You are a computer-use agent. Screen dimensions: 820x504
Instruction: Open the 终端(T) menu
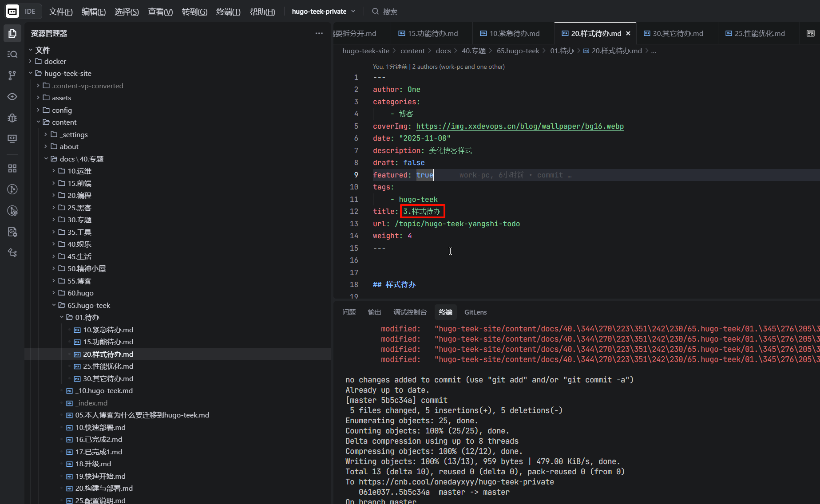tap(228, 12)
